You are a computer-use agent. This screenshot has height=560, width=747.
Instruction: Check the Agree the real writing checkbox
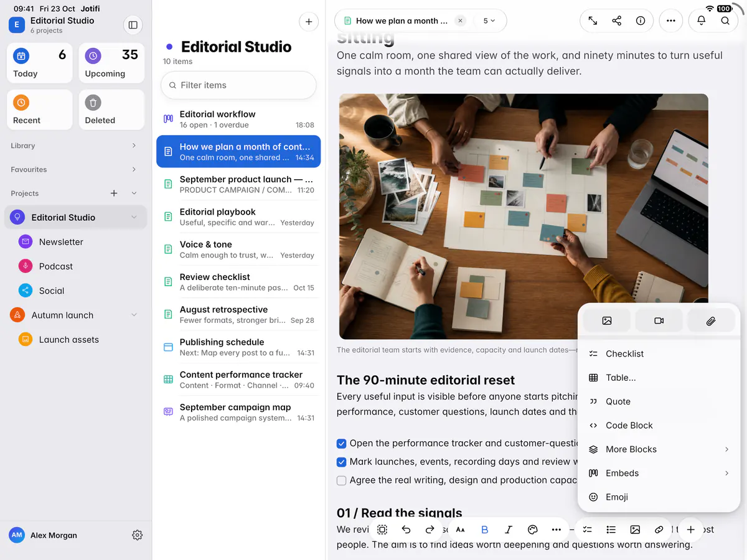click(x=341, y=480)
